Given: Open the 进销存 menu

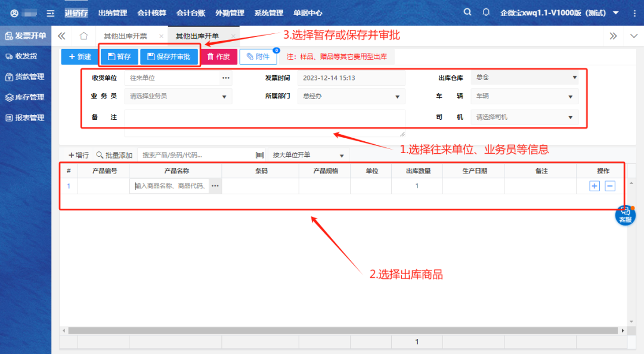Looking at the screenshot, I should (x=76, y=13).
